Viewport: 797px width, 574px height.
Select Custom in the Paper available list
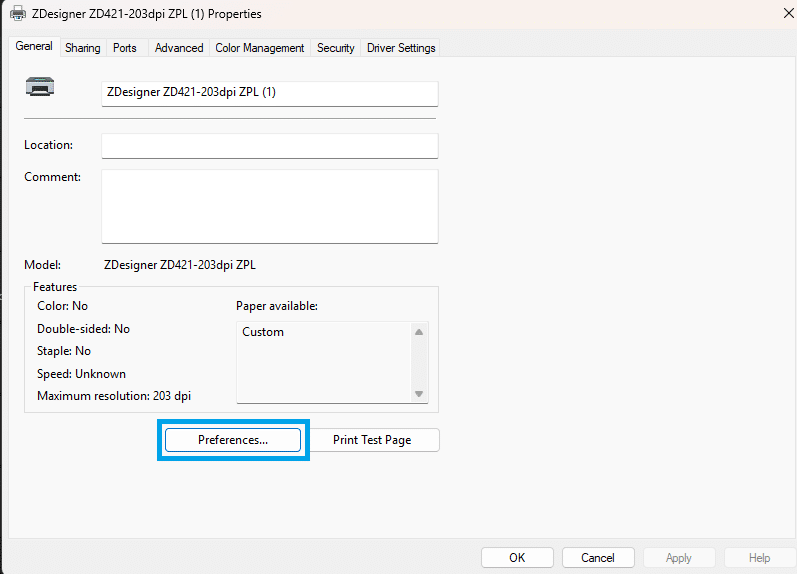tap(263, 332)
